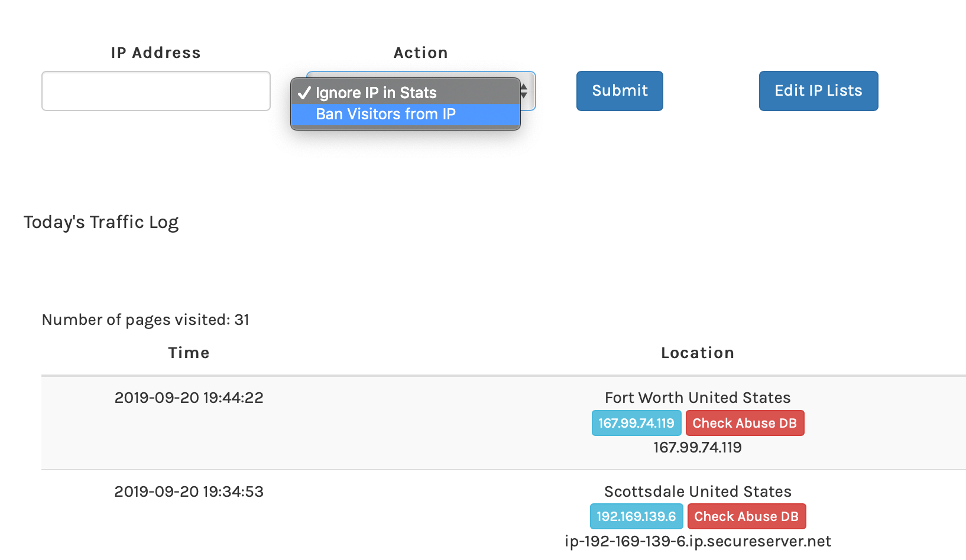Click the "Today's Traffic Log" heading
Viewport: 966px width, 560px height.
coord(101,222)
